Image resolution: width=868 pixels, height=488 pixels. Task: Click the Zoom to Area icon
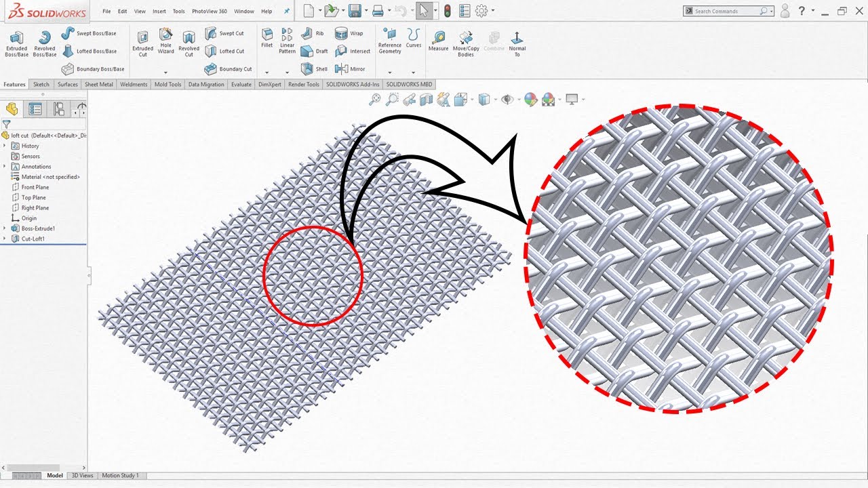[392, 100]
